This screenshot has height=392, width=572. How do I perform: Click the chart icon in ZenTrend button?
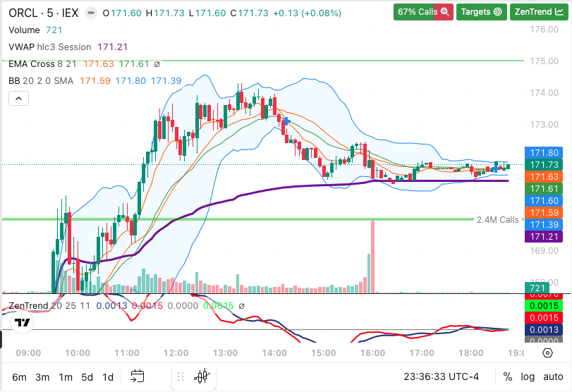coord(559,12)
